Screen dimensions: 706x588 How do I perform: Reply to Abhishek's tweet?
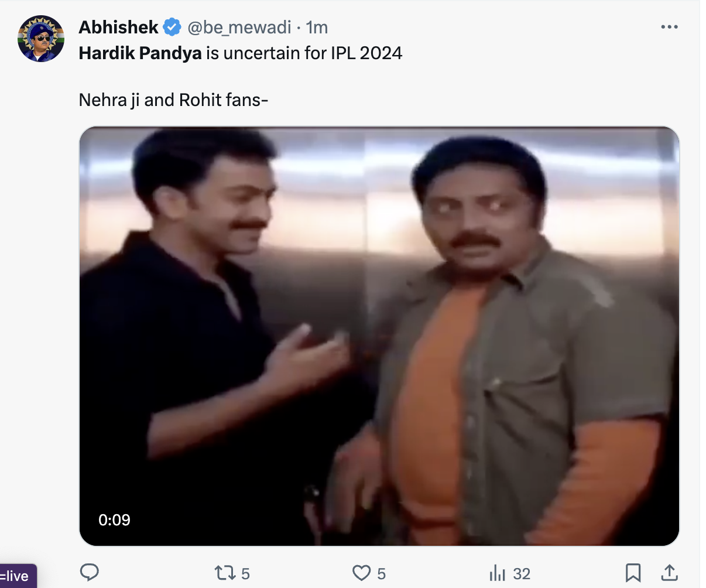89,573
